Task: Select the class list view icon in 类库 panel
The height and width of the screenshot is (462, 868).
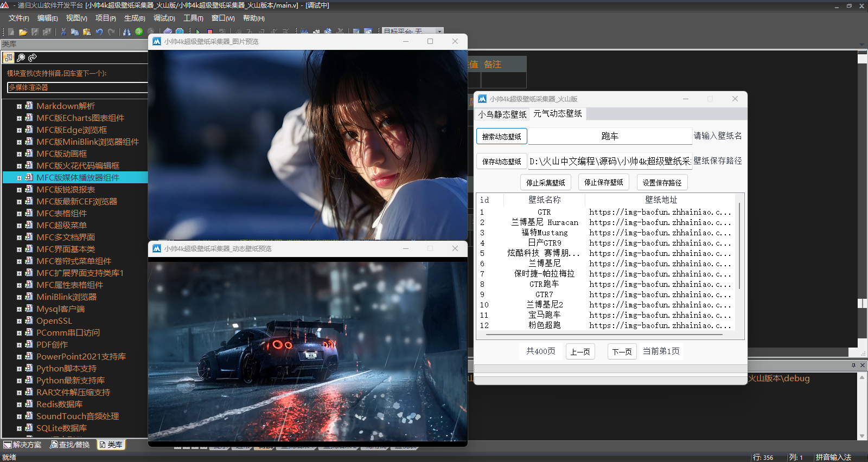Action: (9, 57)
